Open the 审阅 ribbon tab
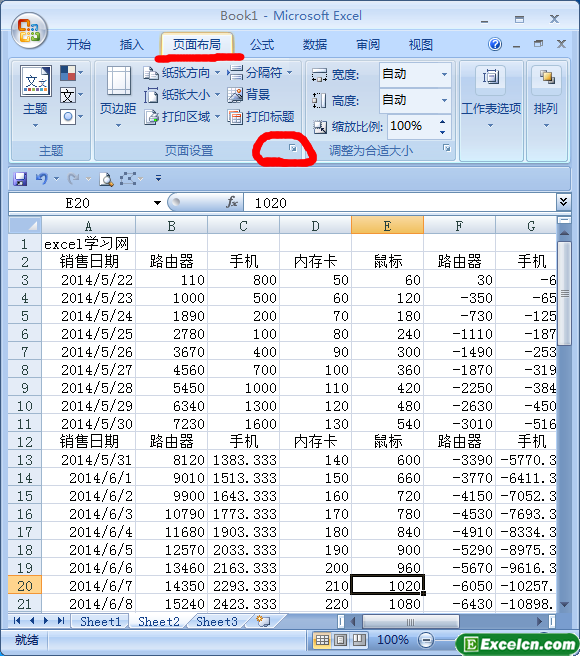 pos(368,44)
